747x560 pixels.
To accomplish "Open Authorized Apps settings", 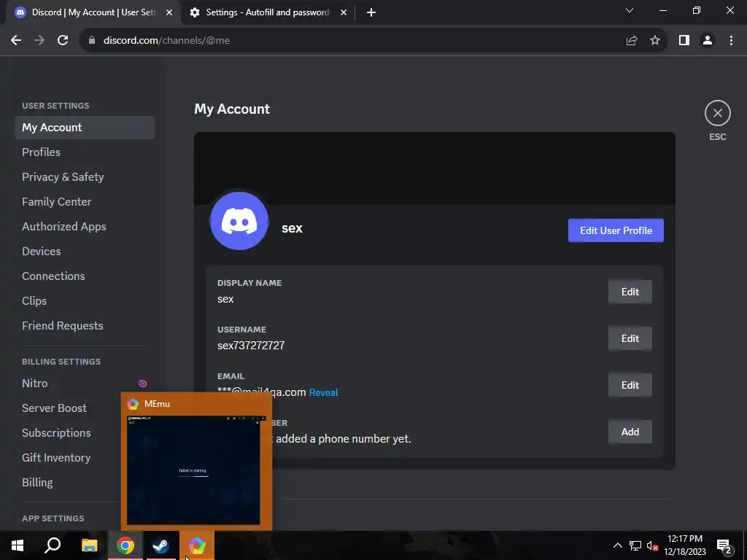I will click(85, 227).
